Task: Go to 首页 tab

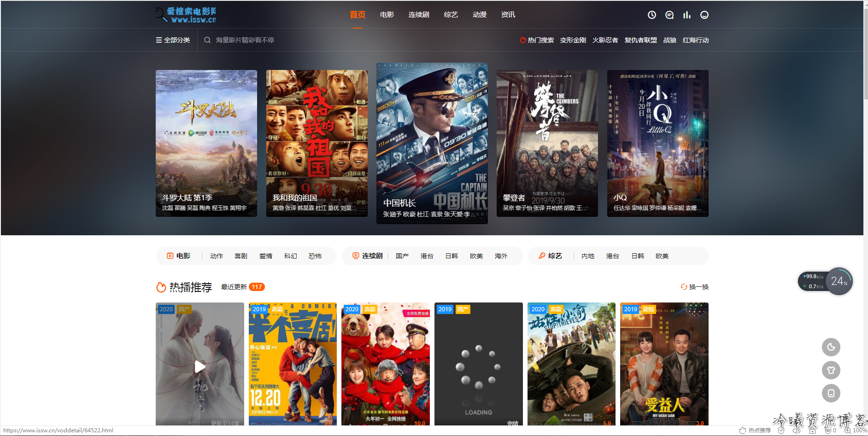Action: (x=358, y=15)
